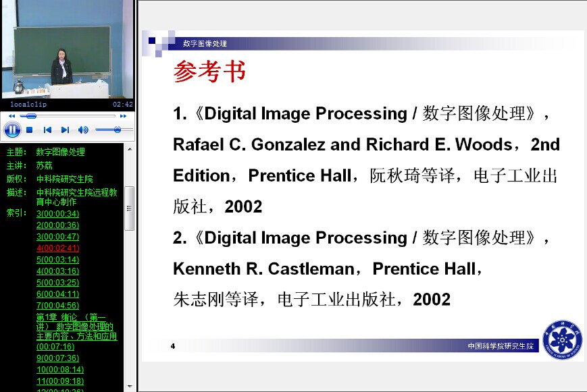The width and height of the screenshot is (587, 392).
Task: Open index entry 10(00:08:14)
Action: (x=60, y=370)
